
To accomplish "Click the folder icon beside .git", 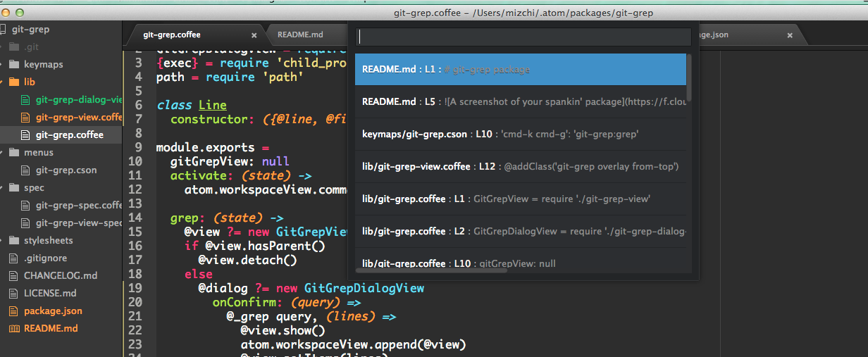I will point(14,47).
